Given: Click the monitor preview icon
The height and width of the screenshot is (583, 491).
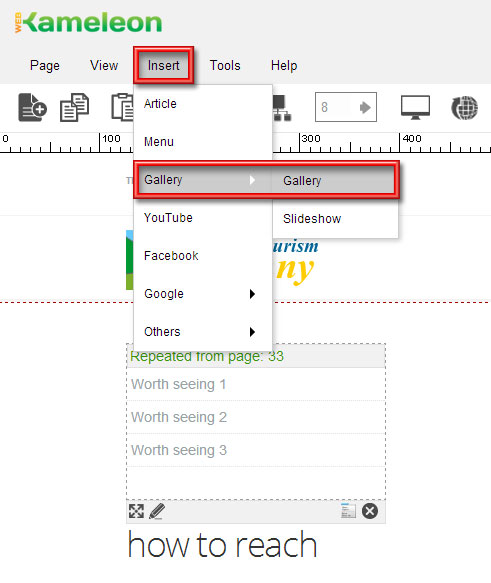Looking at the screenshot, I should point(415,107).
